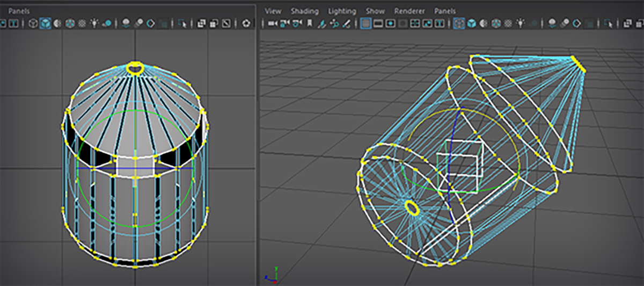Open the Shading menu

point(304,11)
